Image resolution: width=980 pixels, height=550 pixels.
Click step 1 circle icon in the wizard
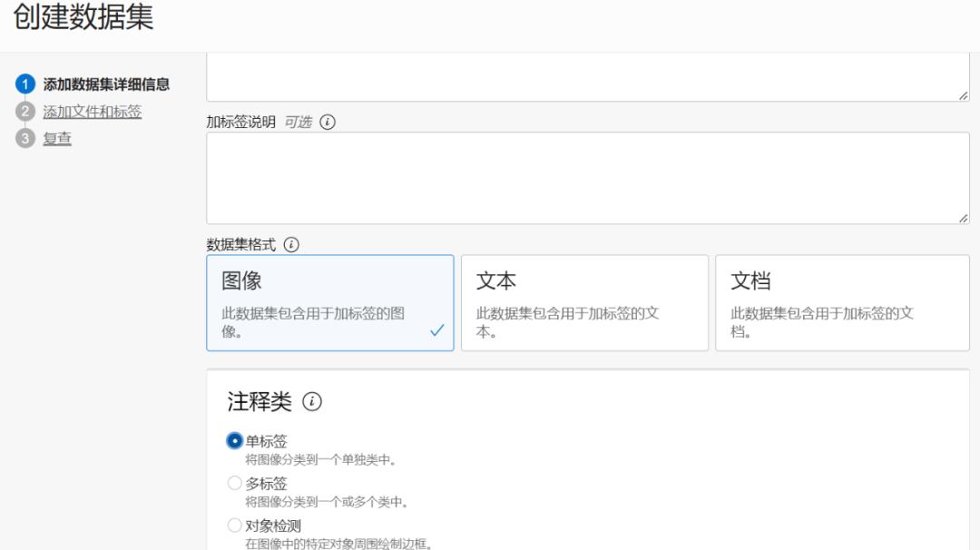point(25,84)
